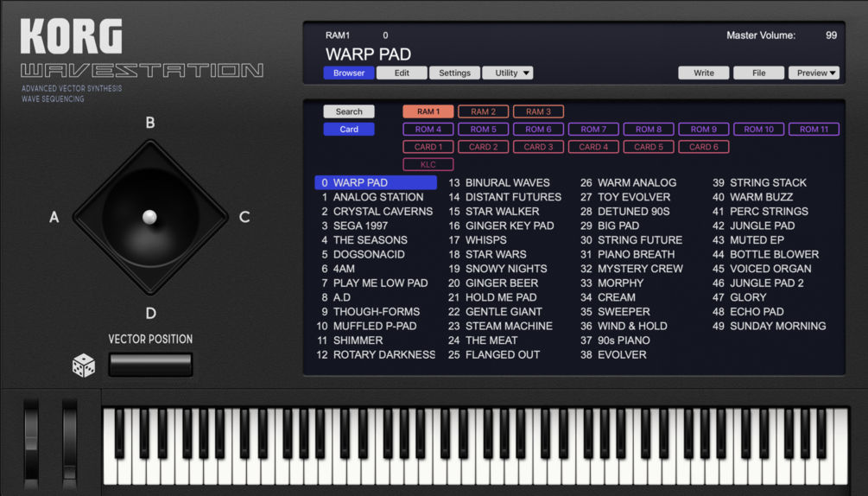Click the Master Volume value 99

point(831,35)
